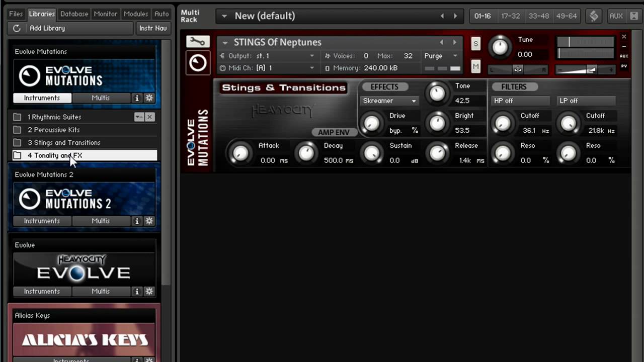Click the library list sort icon
644x362 pixels.
(x=139, y=117)
